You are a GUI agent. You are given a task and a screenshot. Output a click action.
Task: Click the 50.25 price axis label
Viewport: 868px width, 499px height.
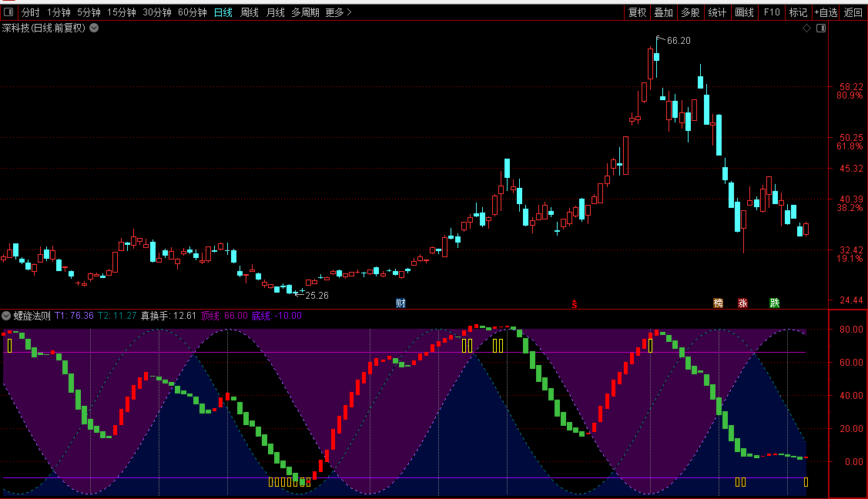(851, 137)
